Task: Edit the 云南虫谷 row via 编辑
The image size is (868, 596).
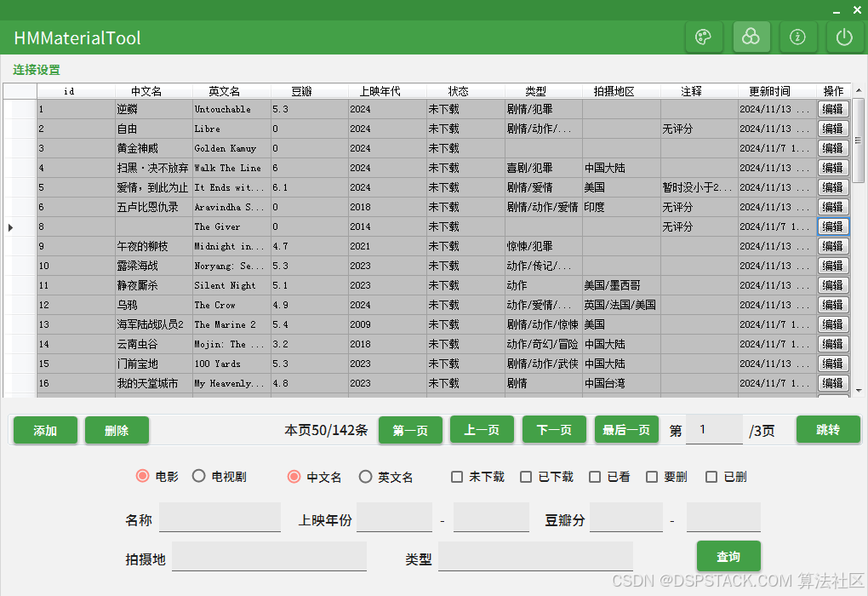Action: 833,344
